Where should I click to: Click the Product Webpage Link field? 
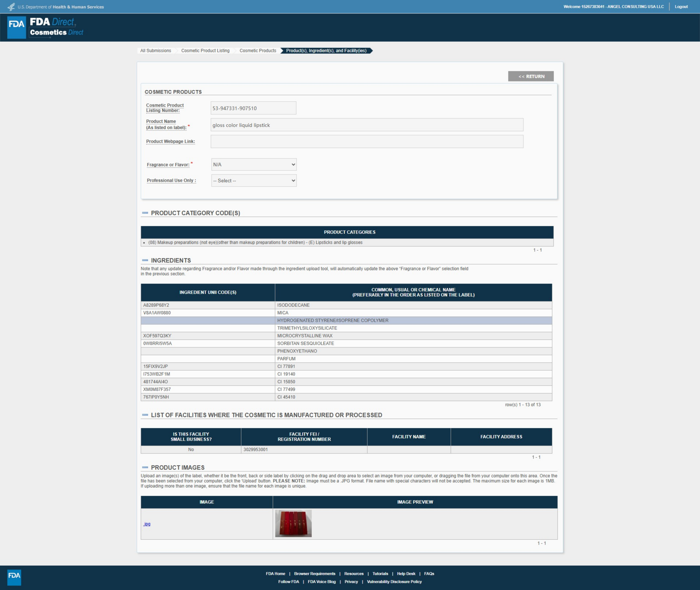(x=367, y=141)
